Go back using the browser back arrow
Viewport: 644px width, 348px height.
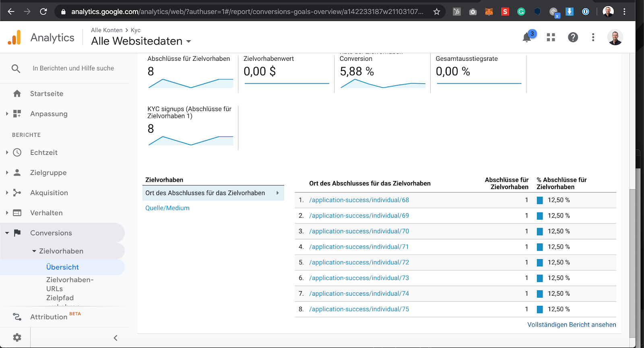pos(11,12)
